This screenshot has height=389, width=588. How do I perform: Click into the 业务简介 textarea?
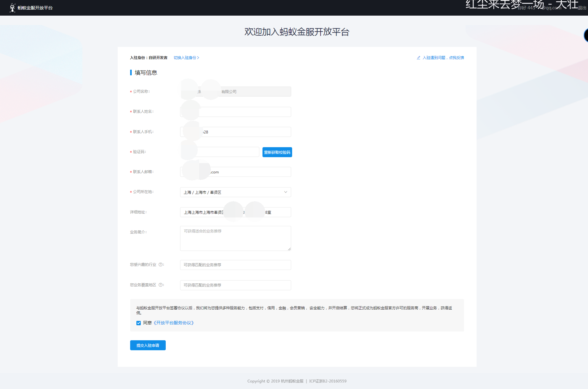point(236,238)
